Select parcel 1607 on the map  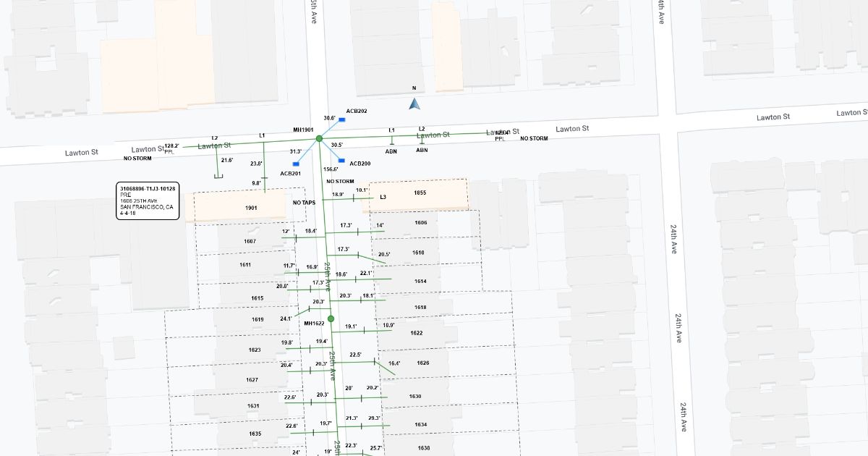[250, 241]
